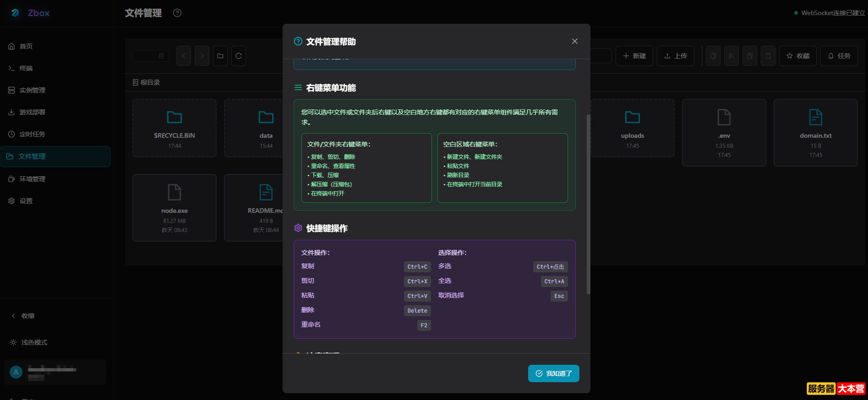868x400 pixels.
Task: Click the 我知道了 button
Action: (554, 373)
